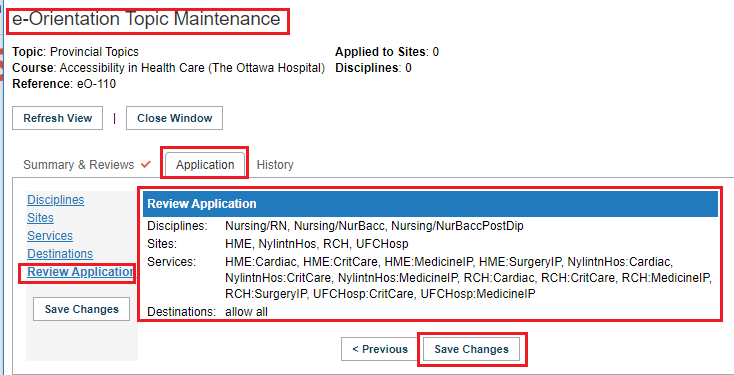Viewport: 734px width, 375px height.
Task: Select the Review Application sidebar link
Action: click(81, 272)
